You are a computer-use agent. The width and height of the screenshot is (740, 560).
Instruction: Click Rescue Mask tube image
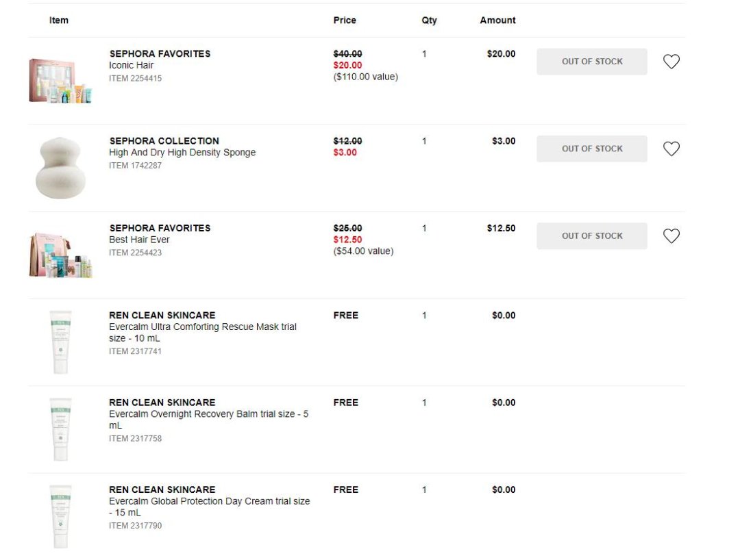(x=60, y=342)
